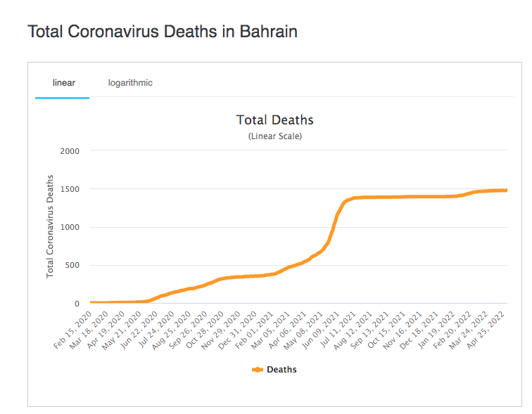Click the 1500 y-axis label

(x=70, y=189)
